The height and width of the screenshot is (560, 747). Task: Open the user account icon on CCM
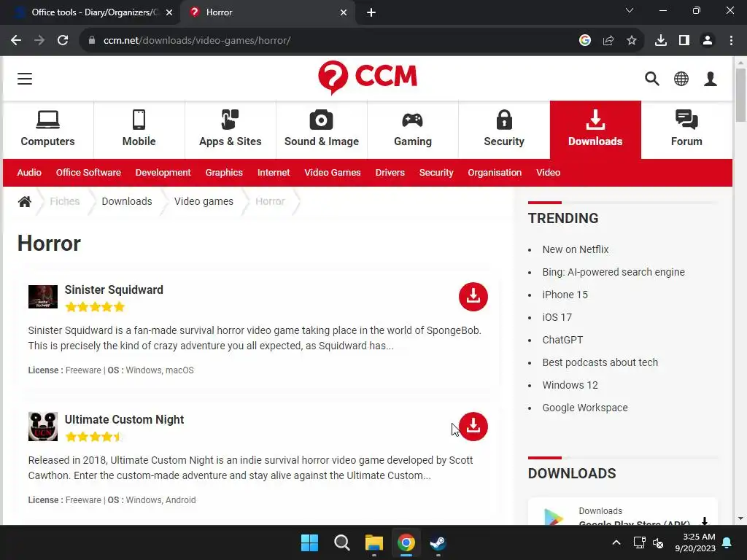(711, 79)
